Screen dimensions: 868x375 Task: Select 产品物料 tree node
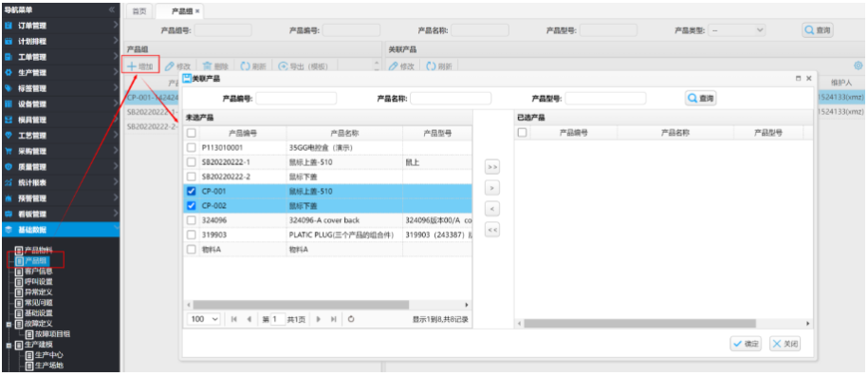(38, 251)
